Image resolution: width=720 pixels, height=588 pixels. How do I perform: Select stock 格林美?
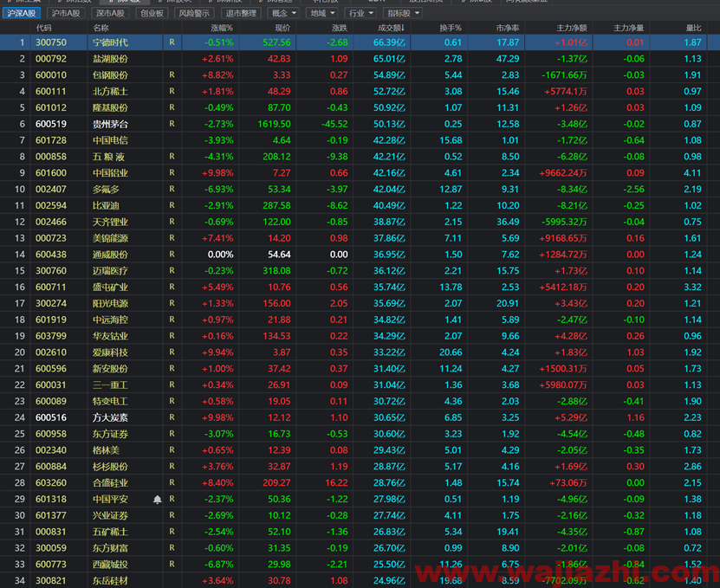pos(106,449)
